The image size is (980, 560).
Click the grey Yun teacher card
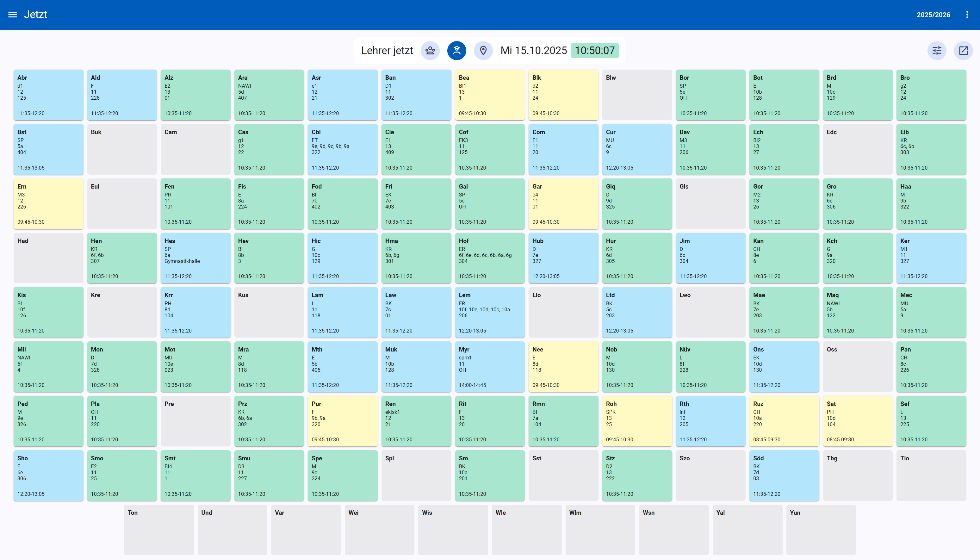pyautogui.click(x=821, y=530)
